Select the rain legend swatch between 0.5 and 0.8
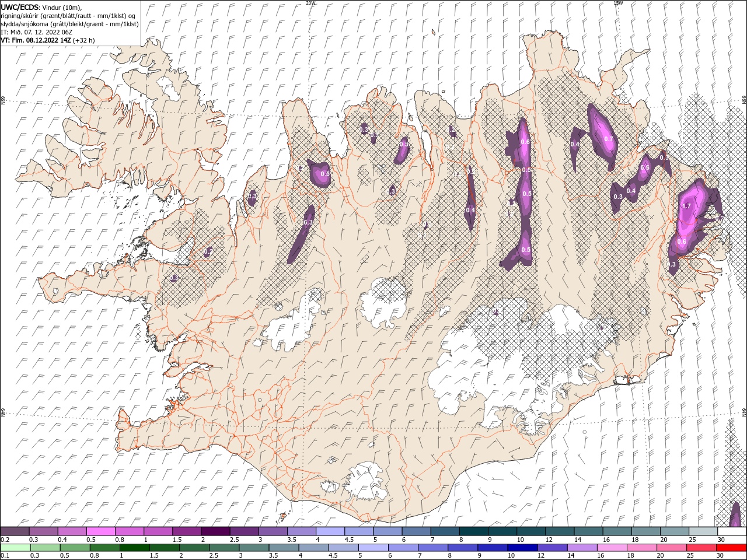Viewport: 747px width, 560px height. 75,548
